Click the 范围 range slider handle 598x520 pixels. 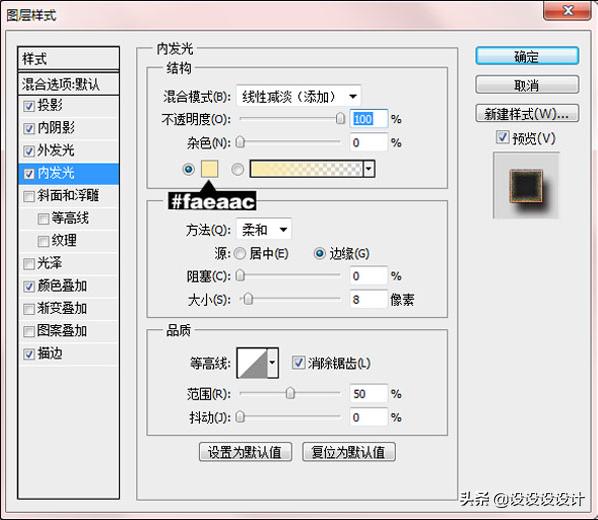[x=290, y=393]
